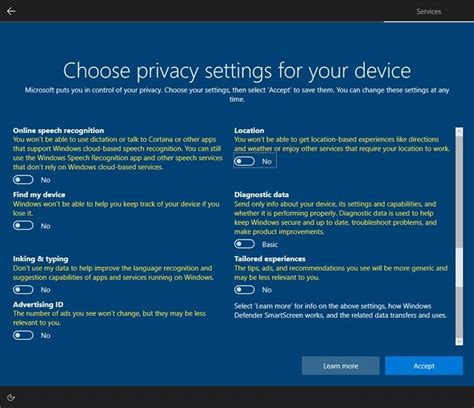Click the Location heading

coord(249,131)
